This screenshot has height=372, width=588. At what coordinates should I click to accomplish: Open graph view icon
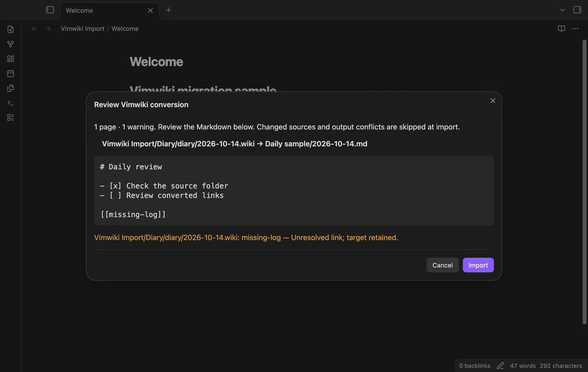click(x=10, y=44)
